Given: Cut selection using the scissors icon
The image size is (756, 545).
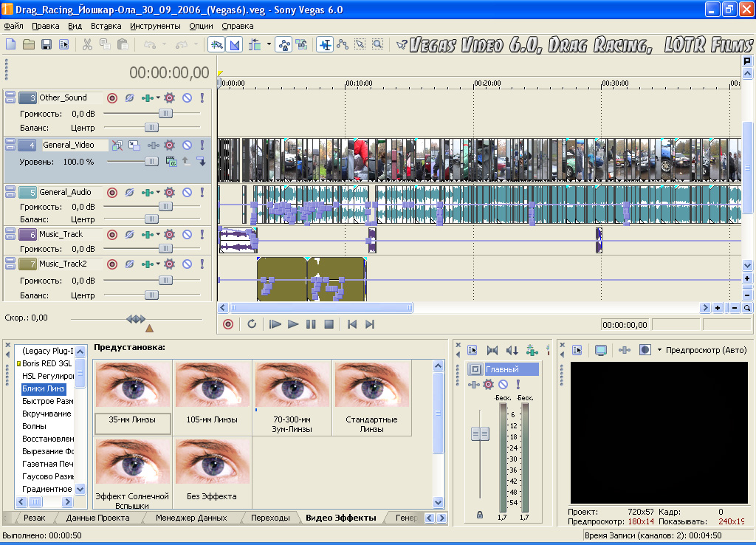Looking at the screenshot, I should tap(87, 45).
